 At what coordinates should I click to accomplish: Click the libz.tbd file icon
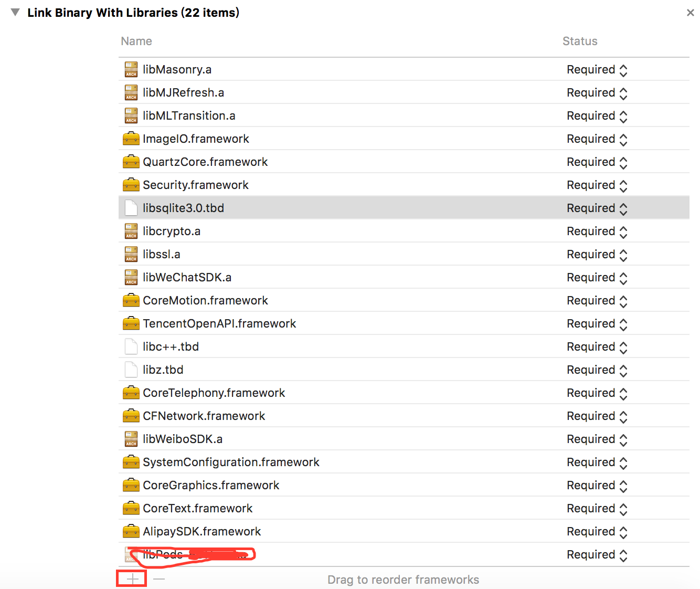(x=131, y=370)
